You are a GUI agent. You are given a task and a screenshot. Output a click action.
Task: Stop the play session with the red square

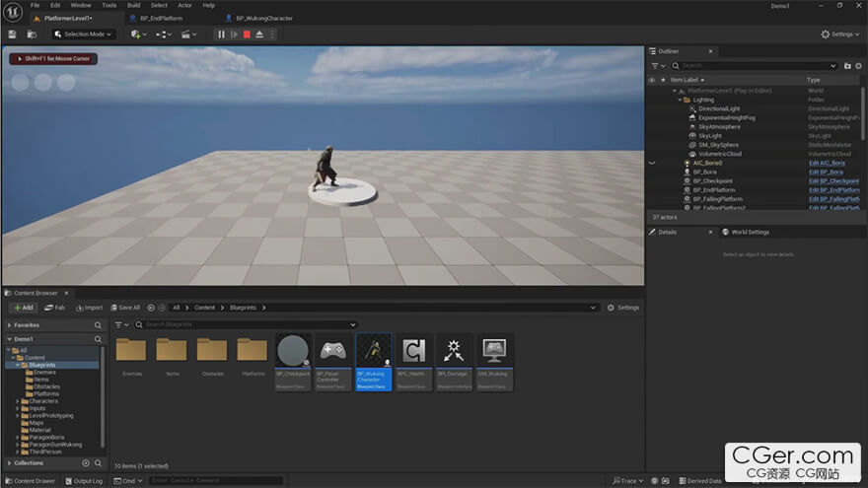(247, 35)
